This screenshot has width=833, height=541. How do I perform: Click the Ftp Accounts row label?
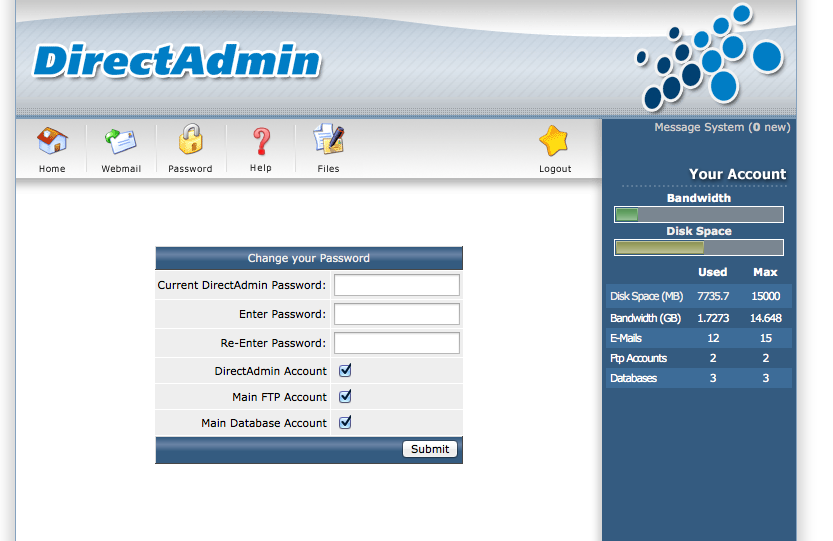(638, 358)
